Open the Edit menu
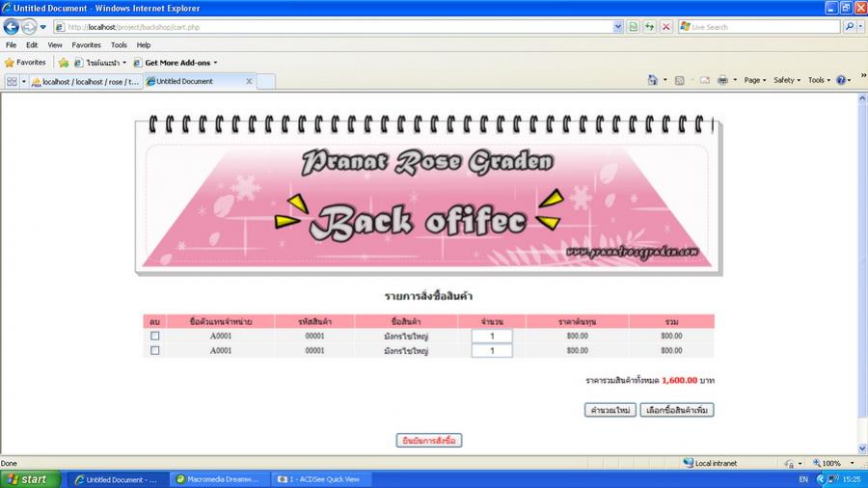868x488 pixels. tap(32, 44)
